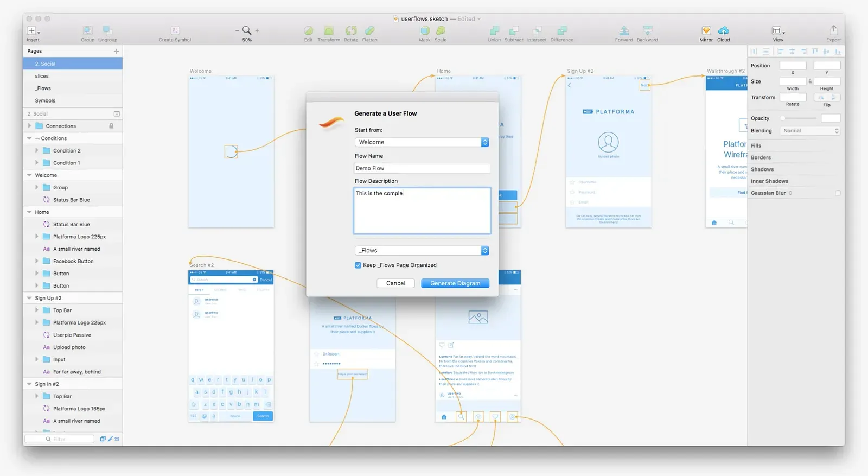868x476 pixels.
Task: Select the Rotate tool
Action: [x=351, y=31]
